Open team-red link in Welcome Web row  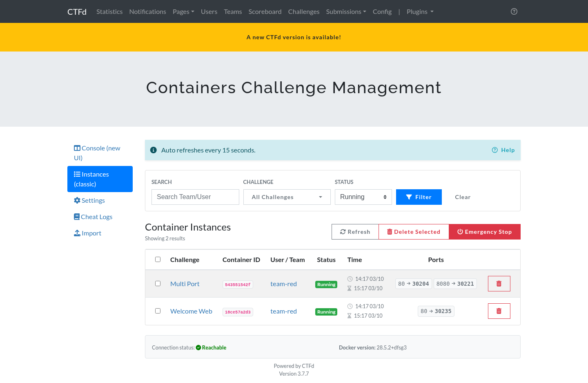point(283,311)
